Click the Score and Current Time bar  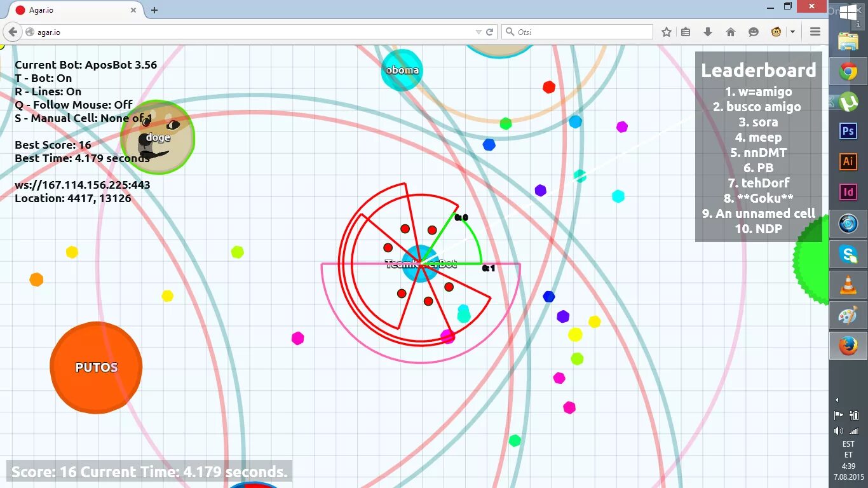[149, 472]
